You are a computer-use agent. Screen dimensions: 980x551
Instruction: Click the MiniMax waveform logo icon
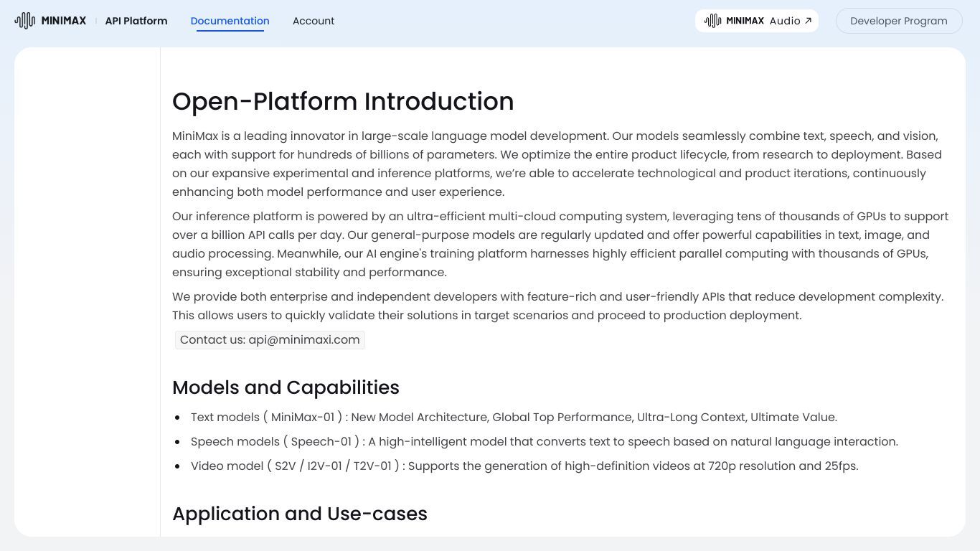(25, 21)
